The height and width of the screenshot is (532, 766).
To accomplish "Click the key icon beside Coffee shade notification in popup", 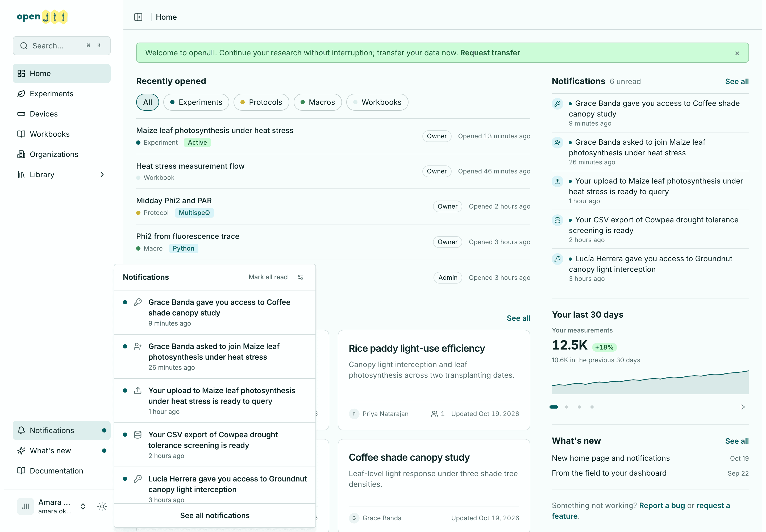I will 138,302.
